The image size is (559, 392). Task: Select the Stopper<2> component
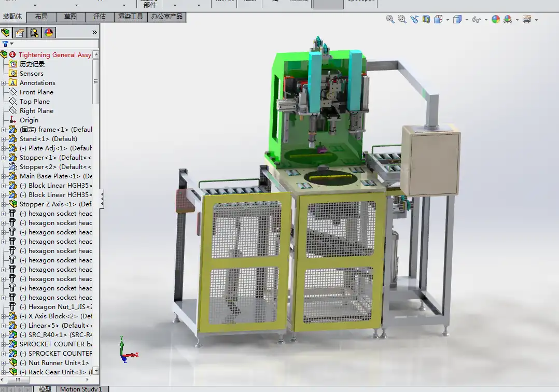(55, 166)
